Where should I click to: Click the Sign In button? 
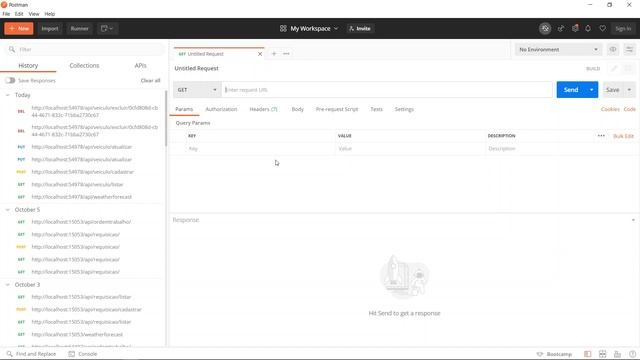pyautogui.click(x=623, y=29)
